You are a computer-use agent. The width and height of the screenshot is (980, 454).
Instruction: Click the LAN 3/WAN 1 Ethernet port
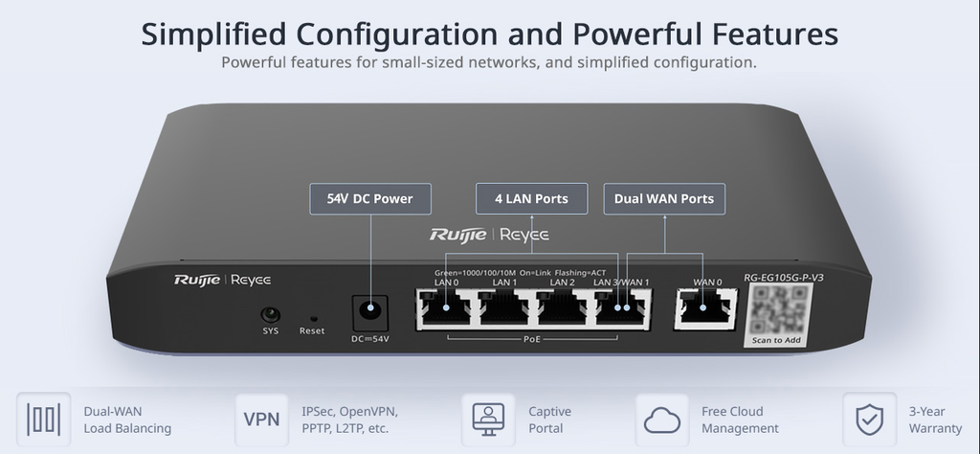coord(620,309)
